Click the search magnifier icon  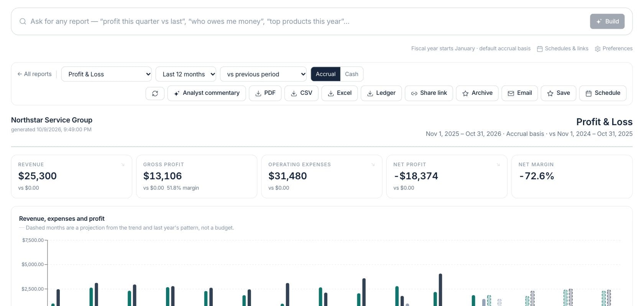point(23,22)
